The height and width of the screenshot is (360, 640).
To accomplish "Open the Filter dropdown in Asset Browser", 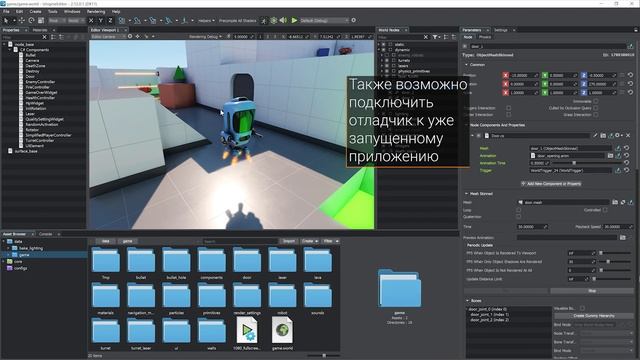I will pos(331,241).
